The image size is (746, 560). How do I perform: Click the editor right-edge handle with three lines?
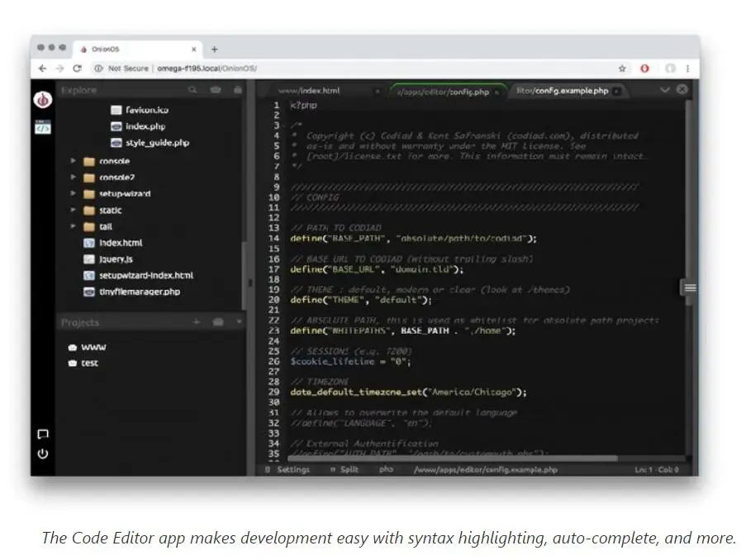coord(690,287)
